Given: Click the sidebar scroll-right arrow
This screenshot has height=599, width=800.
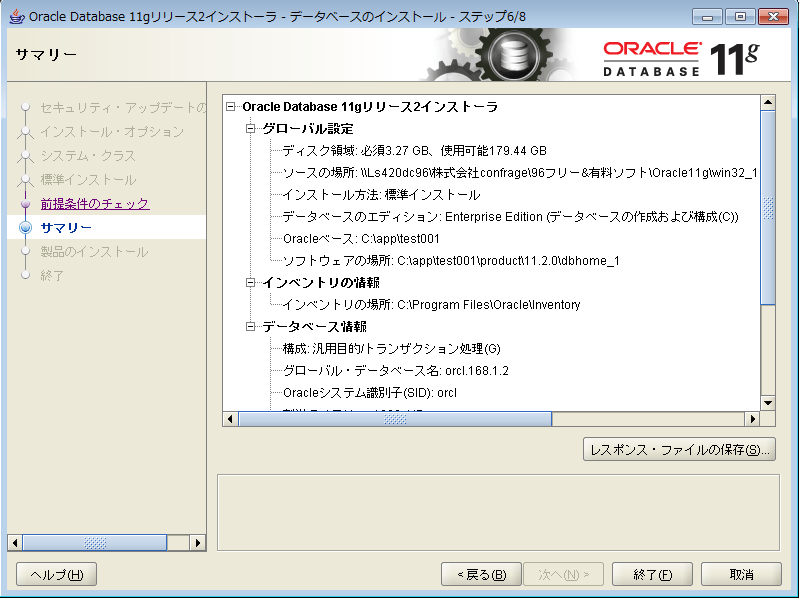Looking at the screenshot, I should [197, 542].
